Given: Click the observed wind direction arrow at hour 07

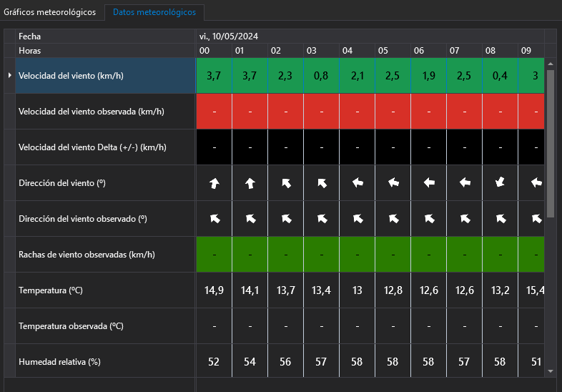Looking at the screenshot, I should [465, 219].
